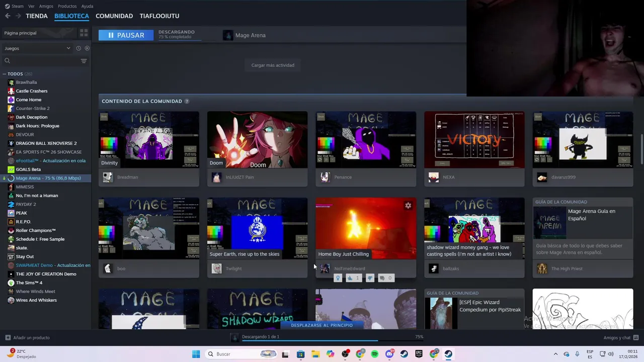Open Divinity artwork thumbnail

pyautogui.click(x=149, y=140)
